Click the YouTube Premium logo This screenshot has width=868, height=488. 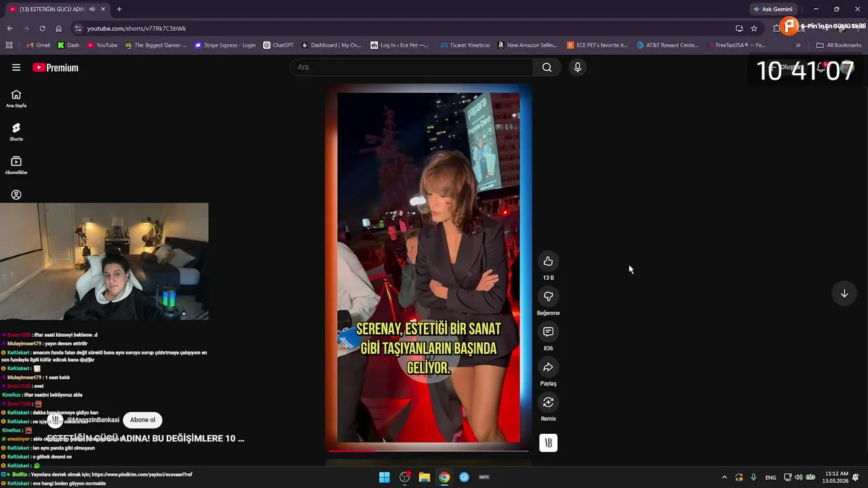[x=56, y=68]
